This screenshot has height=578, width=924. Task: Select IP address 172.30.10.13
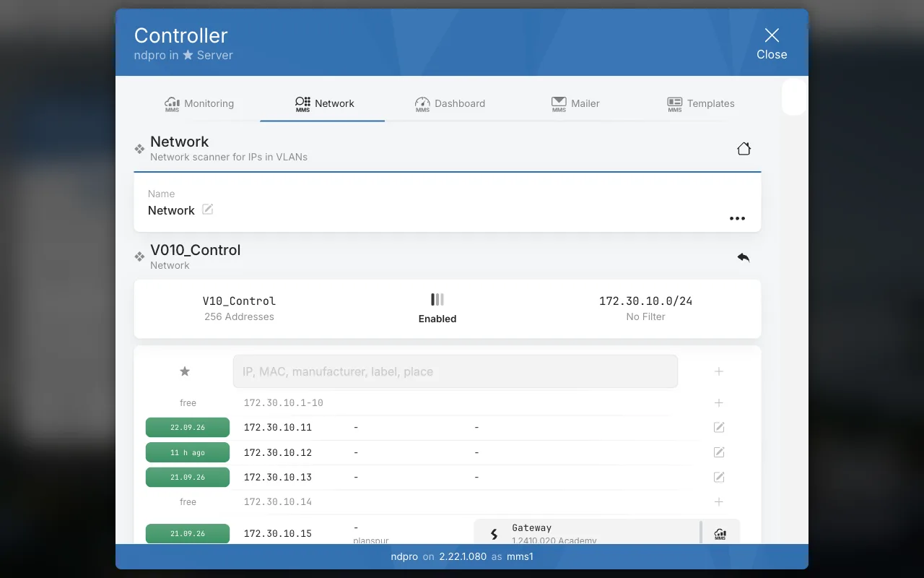point(278,477)
